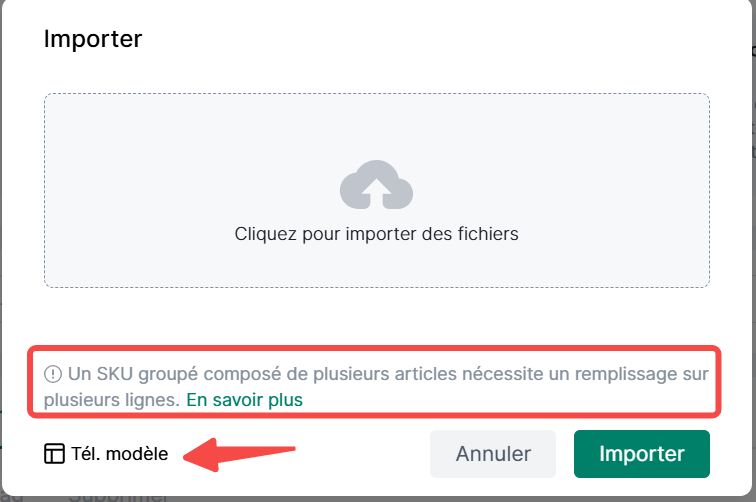Open the En savoir plus link

[x=244, y=399]
